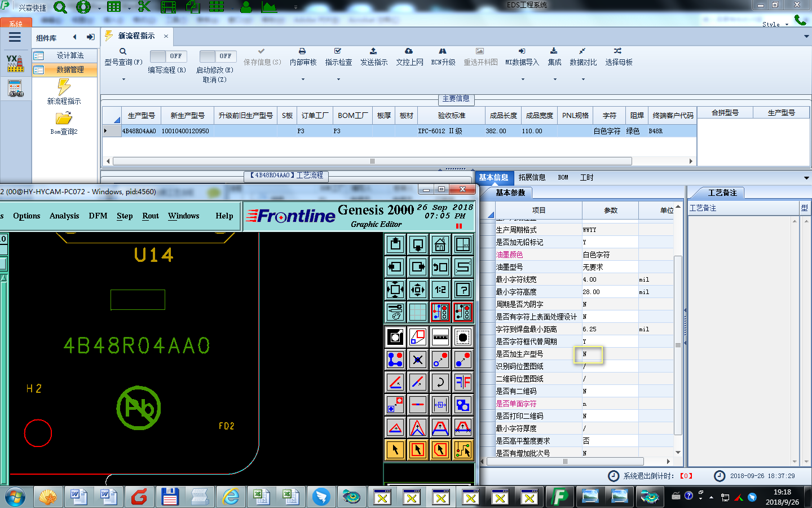
Task: Click the ECN升级 button
Action: point(443,57)
